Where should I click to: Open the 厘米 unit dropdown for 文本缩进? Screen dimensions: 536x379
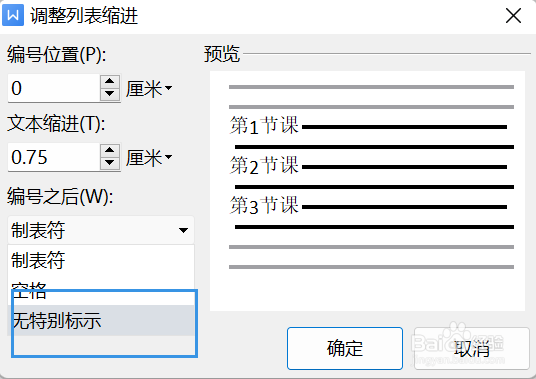coord(149,158)
